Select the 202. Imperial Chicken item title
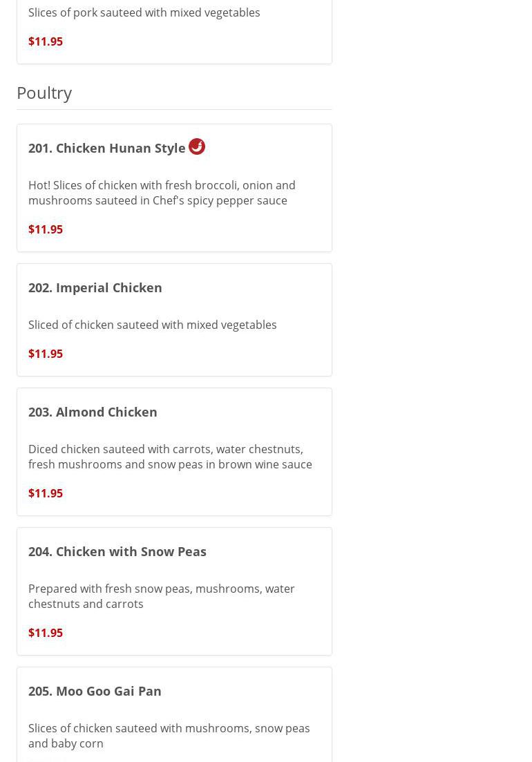The image size is (532, 762). pos(95,287)
